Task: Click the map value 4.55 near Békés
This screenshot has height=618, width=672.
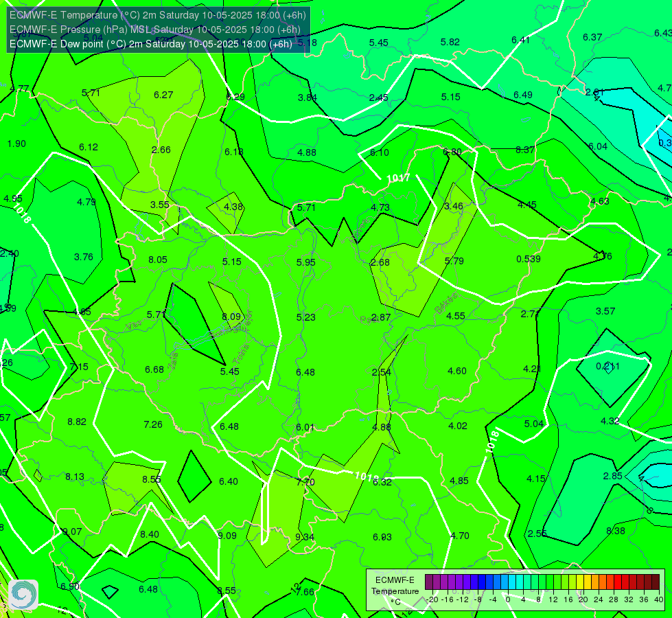Action: coord(456,316)
